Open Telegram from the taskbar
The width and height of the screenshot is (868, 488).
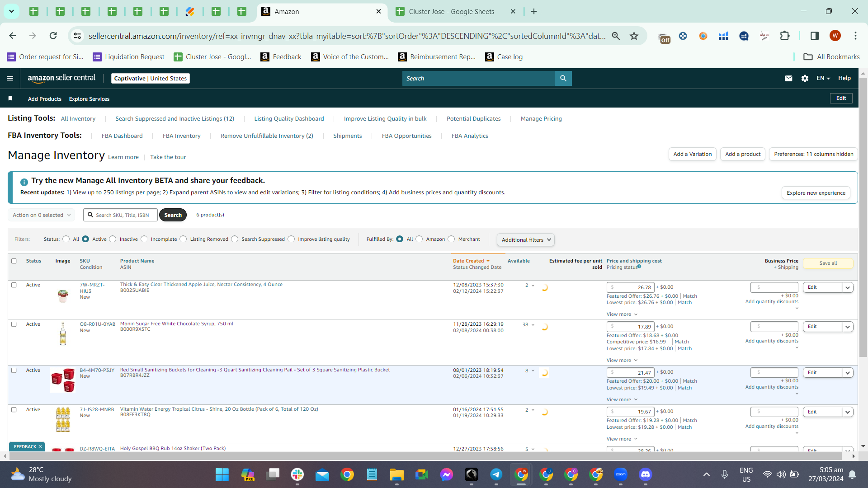[x=496, y=474]
